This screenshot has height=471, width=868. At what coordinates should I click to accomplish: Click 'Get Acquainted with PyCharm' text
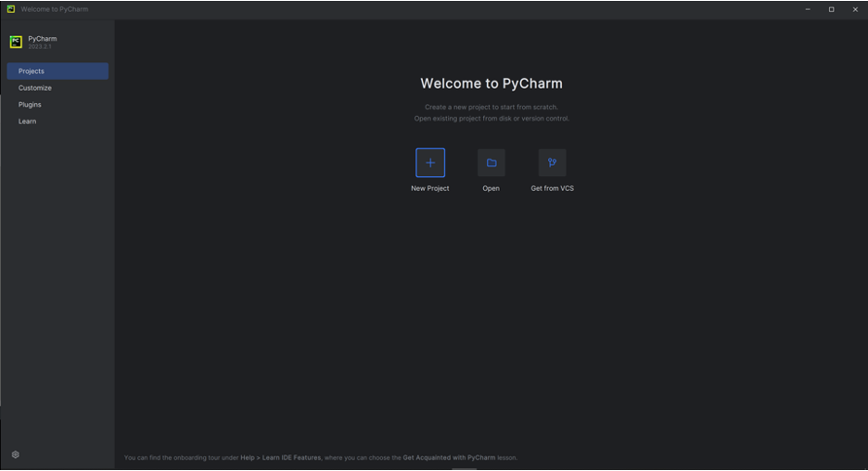pyautogui.click(x=449, y=457)
